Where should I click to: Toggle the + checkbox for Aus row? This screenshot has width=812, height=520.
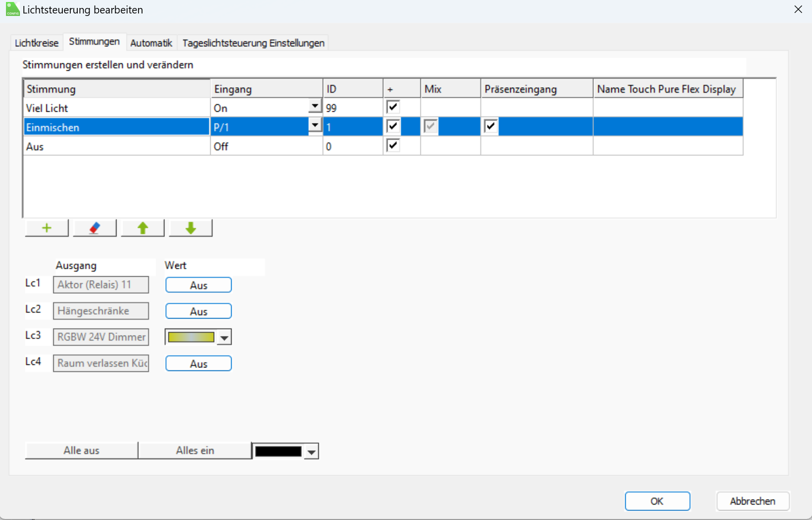point(393,146)
